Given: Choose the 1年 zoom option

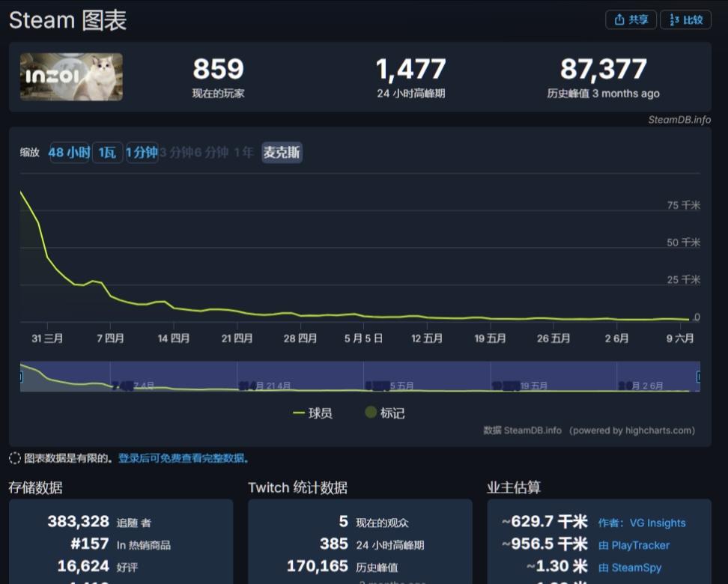Looking at the screenshot, I should 243,152.
